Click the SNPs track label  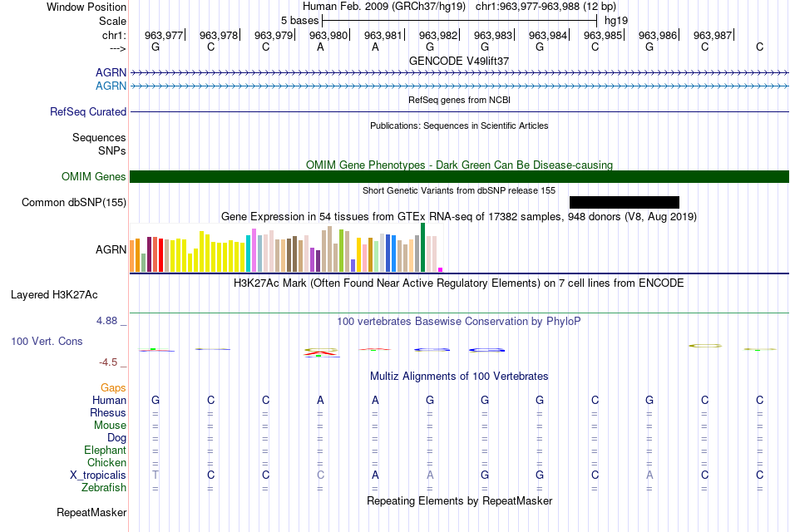click(112, 150)
